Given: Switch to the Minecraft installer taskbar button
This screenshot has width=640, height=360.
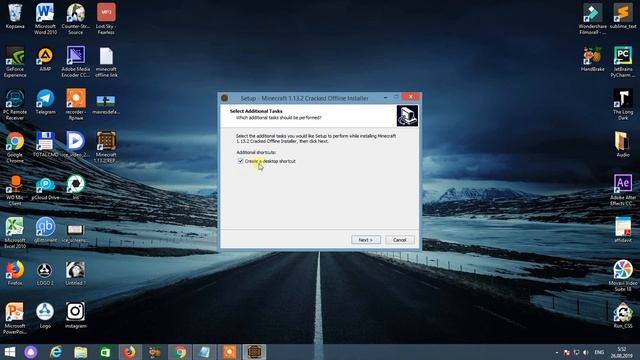Looking at the screenshot, I should pyautogui.click(x=254, y=352).
